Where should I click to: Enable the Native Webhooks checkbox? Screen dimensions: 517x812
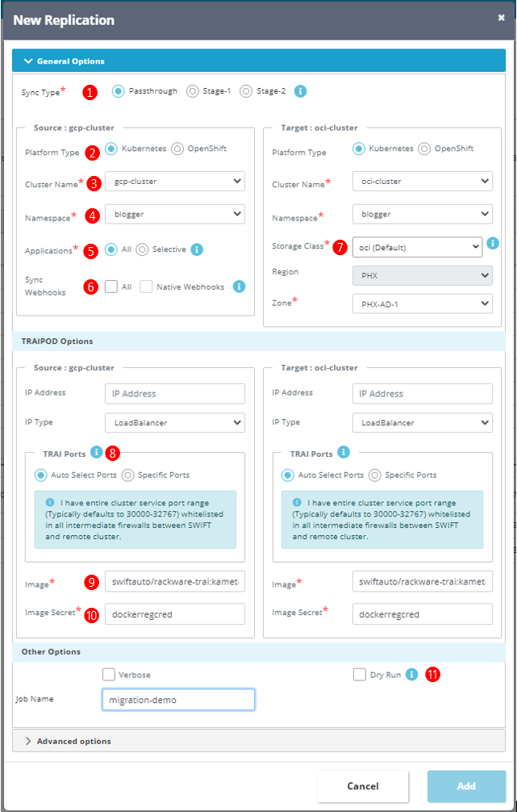146,287
